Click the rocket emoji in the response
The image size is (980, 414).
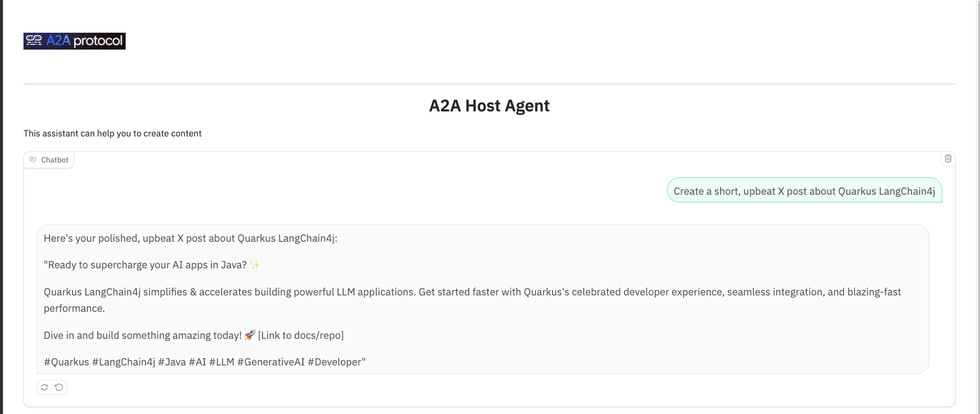tap(249, 335)
